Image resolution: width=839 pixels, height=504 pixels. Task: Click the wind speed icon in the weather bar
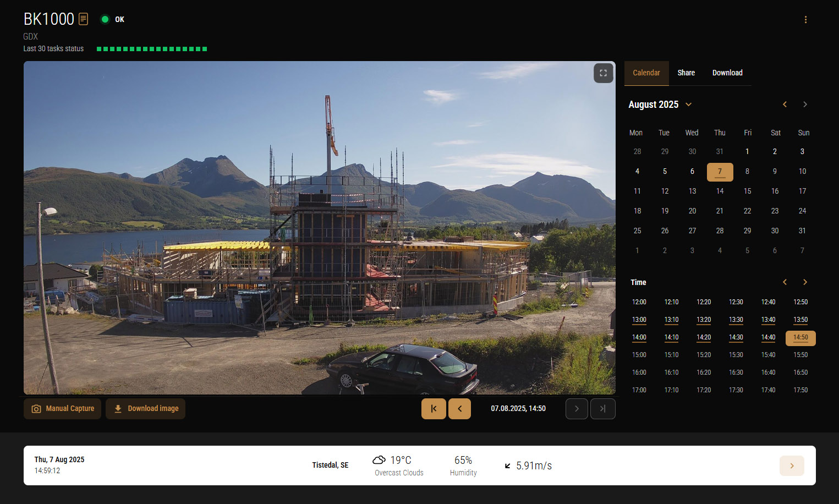(507, 465)
